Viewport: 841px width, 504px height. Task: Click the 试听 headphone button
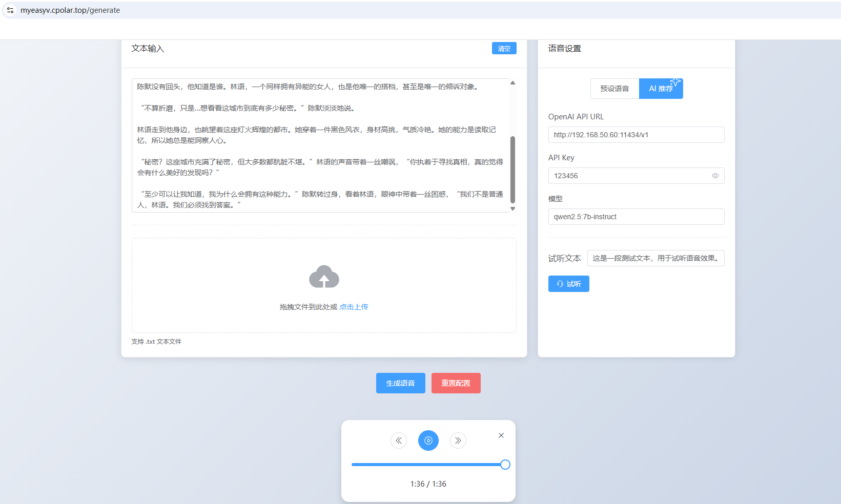(x=569, y=284)
